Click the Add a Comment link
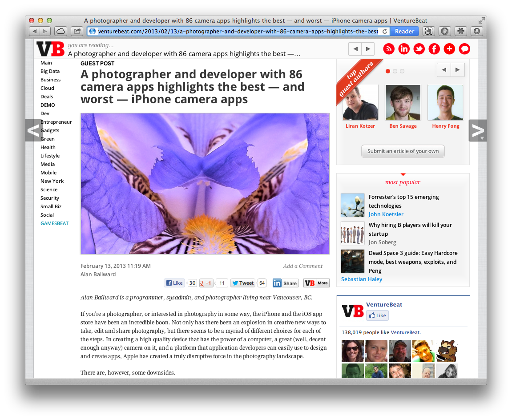This screenshot has height=420, width=512. coord(302,266)
